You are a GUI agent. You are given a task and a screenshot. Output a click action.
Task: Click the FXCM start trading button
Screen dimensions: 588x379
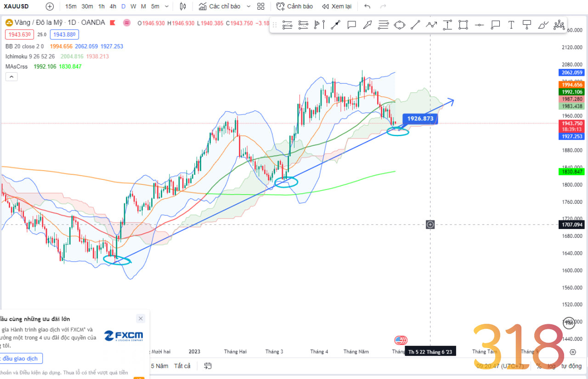[x=21, y=358]
